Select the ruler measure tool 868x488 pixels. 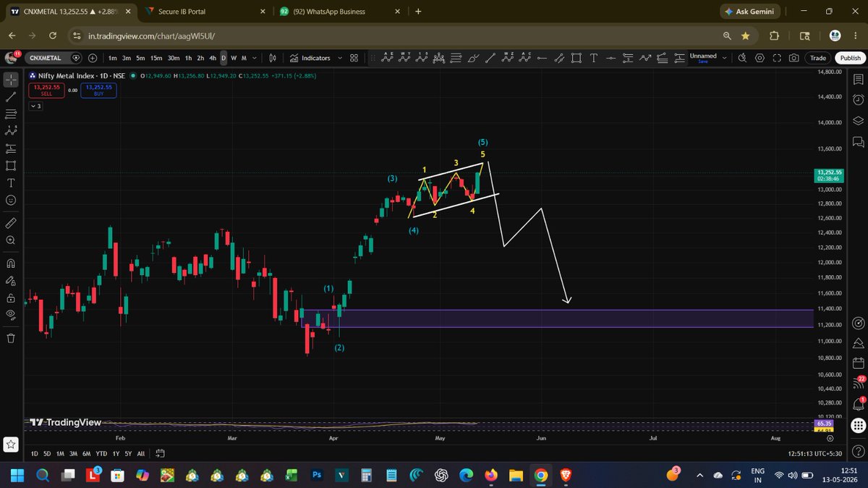coord(11,222)
